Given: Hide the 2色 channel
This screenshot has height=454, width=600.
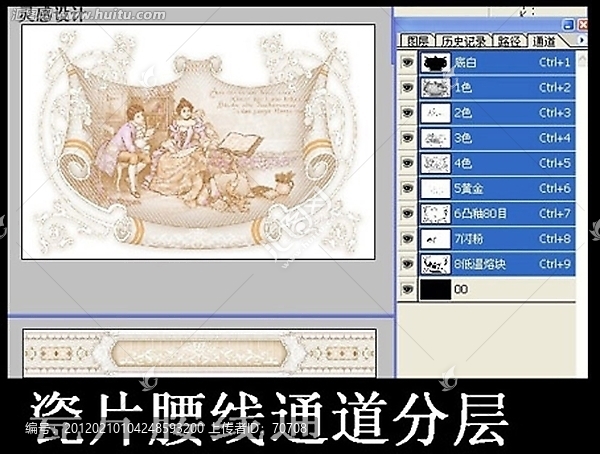Looking at the screenshot, I should [x=408, y=113].
